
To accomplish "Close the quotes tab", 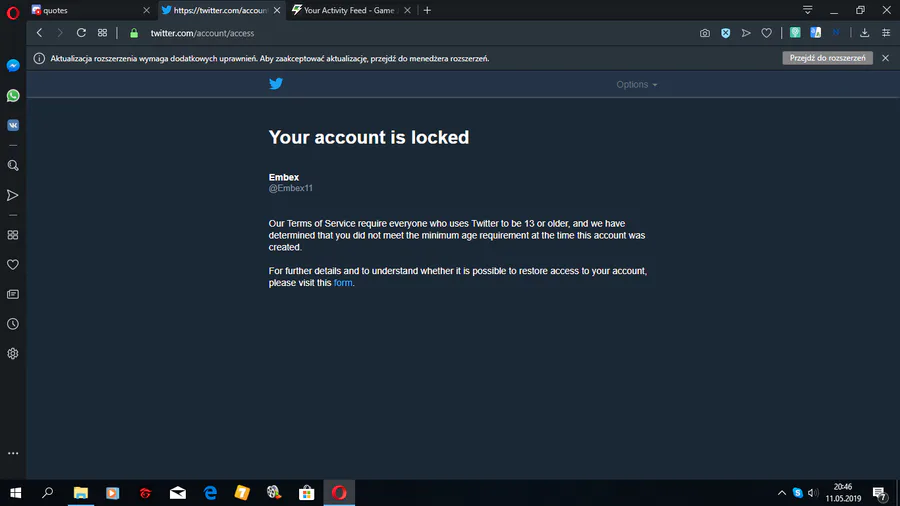I will (146, 10).
